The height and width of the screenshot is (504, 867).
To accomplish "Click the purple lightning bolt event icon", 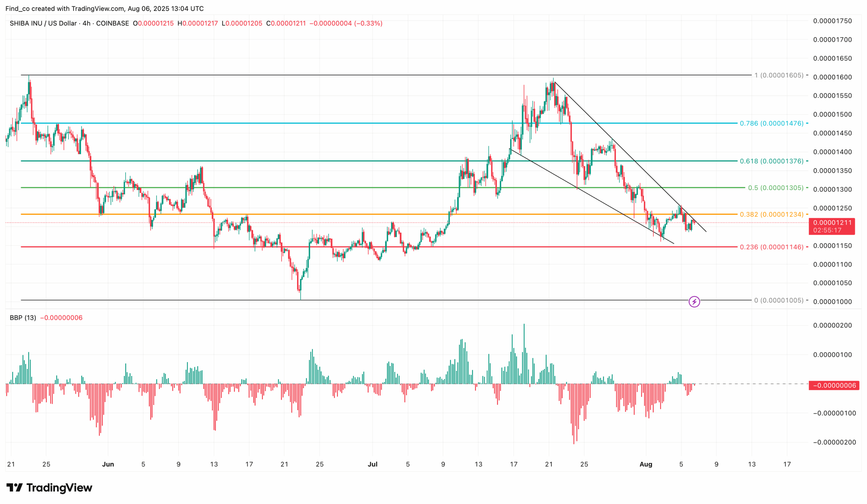I will click(x=694, y=302).
